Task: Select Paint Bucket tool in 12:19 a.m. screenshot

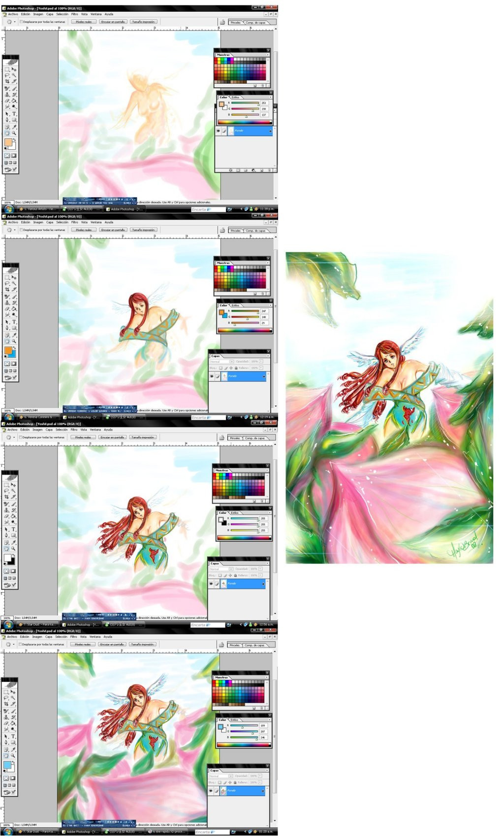Action: click(x=14, y=309)
